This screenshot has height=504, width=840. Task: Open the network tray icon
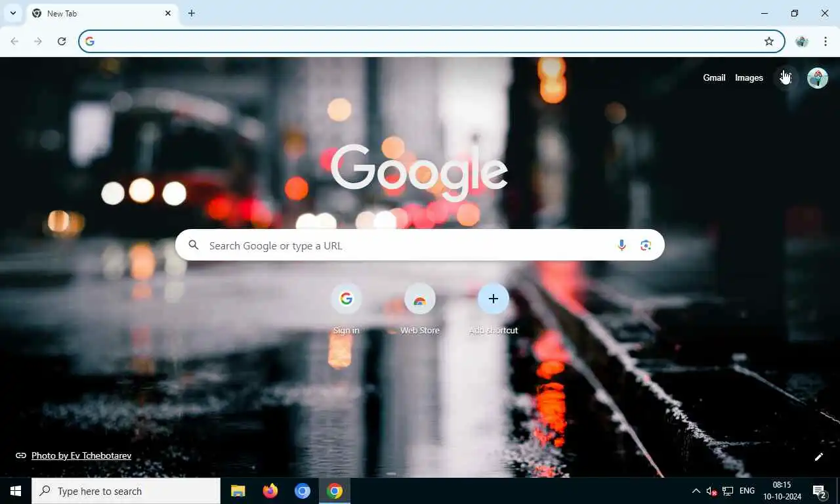pos(728,491)
